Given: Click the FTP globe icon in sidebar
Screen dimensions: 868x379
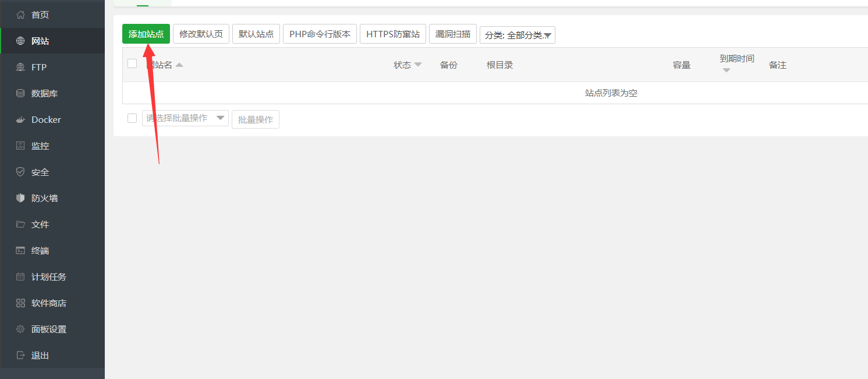Looking at the screenshot, I should point(20,67).
